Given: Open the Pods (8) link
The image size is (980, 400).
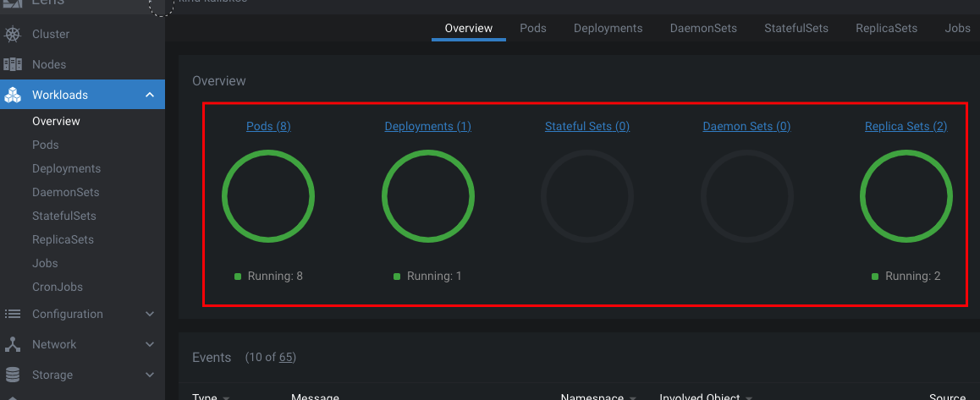Looking at the screenshot, I should click(x=268, y=126).
